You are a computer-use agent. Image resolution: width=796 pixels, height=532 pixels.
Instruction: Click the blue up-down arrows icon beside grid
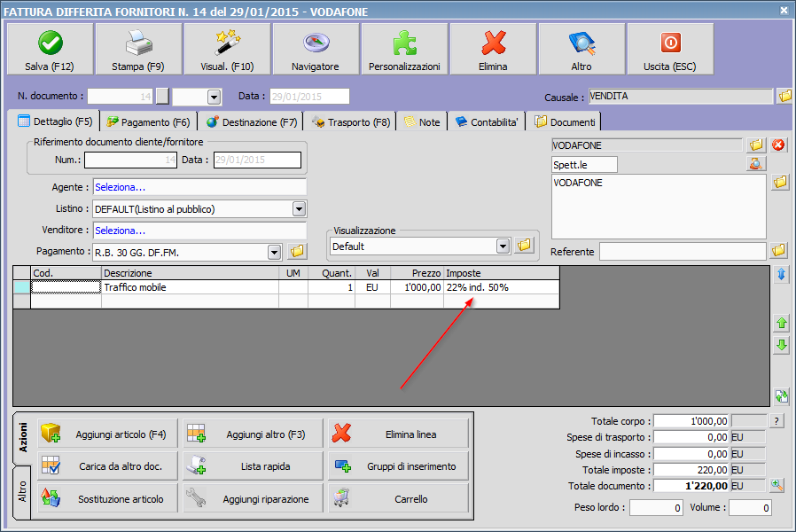pyautogui.click(x=781, y=274)
